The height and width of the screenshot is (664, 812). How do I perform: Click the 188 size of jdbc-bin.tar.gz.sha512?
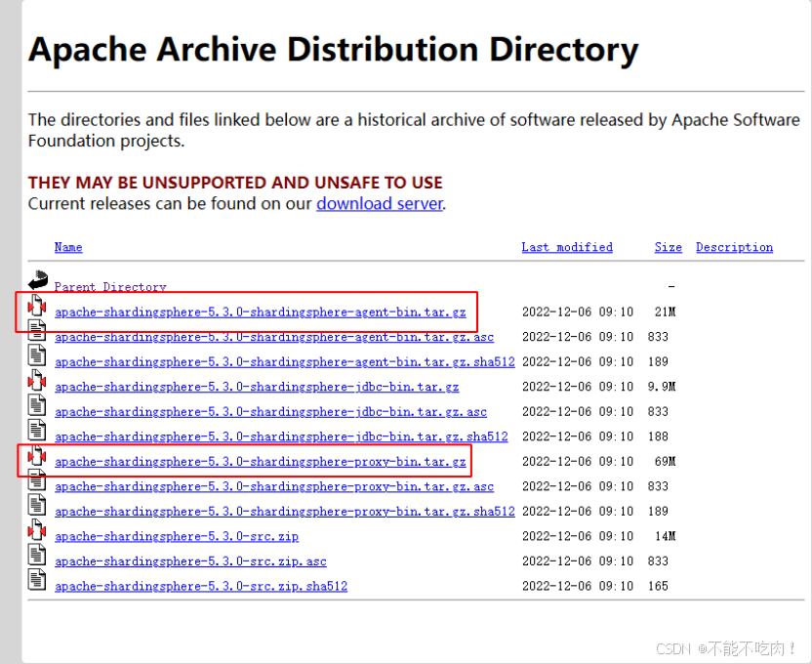658,436
